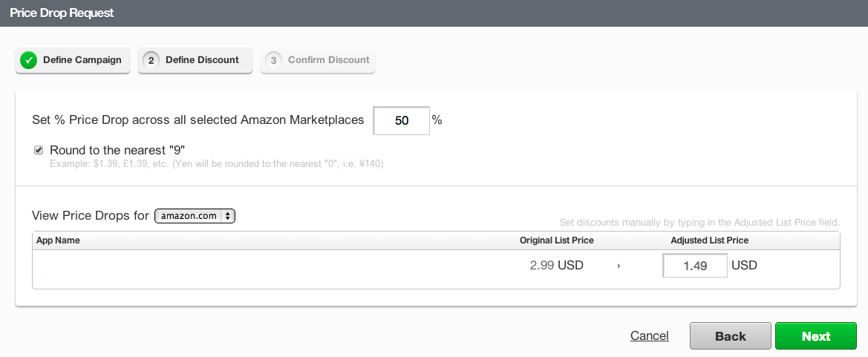
Task: Click the Adjusted List Price column header
Action: pos(709,240)
